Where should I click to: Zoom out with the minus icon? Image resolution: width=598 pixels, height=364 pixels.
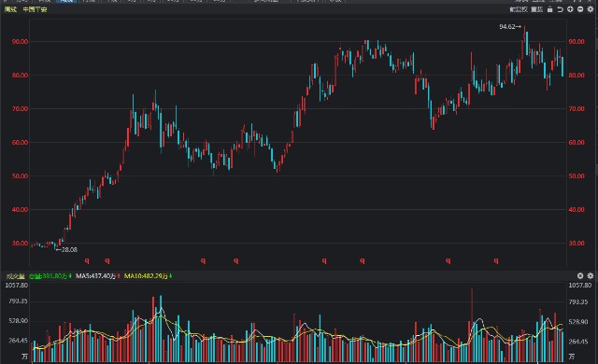tap(580, 9)
